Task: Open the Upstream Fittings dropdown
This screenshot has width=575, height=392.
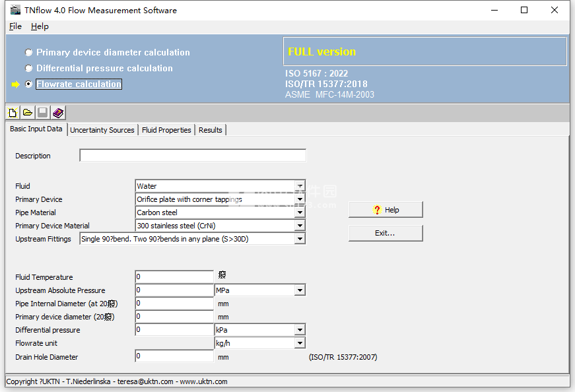Action: (300, 239)
